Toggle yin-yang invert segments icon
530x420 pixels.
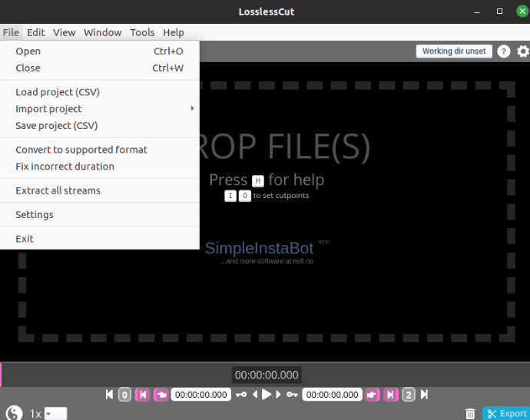point(14,413)
